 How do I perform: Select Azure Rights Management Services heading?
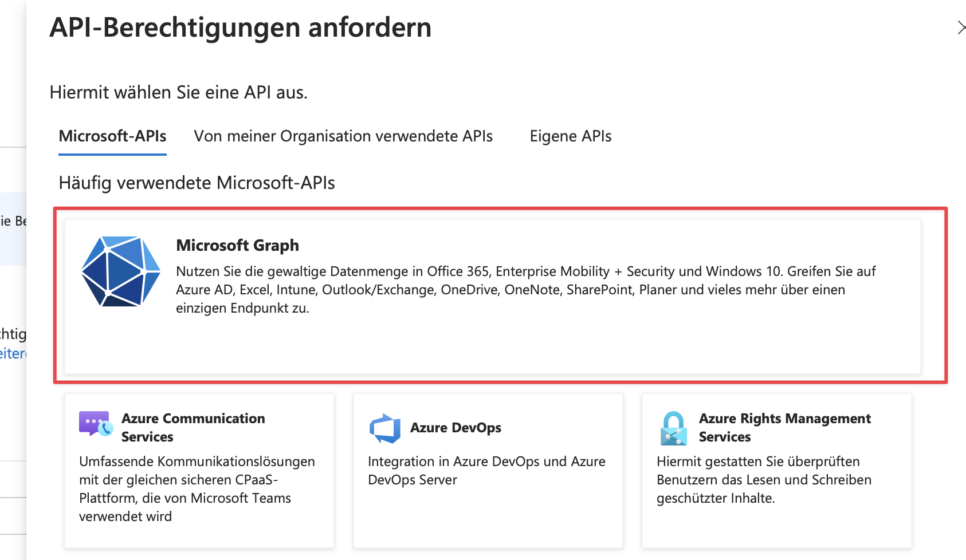pyautogui.click(x=784, y=428)
